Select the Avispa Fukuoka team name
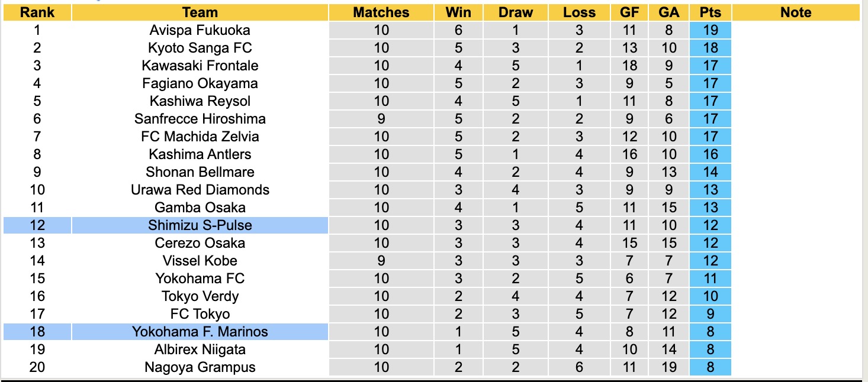Image resolution: width=868 pixels, height=382 pixels. [200, 30]
